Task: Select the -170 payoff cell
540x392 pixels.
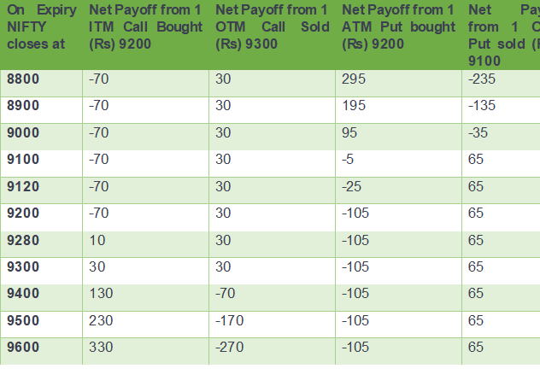Action: pyautogui.click(x=228, y=320)
